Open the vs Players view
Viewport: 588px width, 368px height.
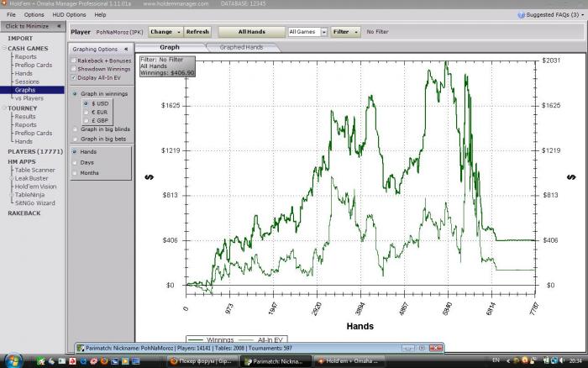pyautogui.click(x=29, y=98)
